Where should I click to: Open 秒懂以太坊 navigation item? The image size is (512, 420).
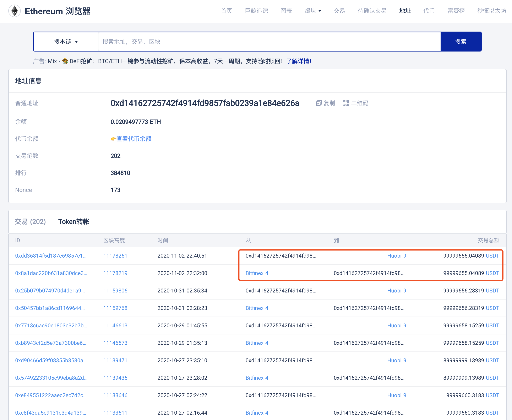(x=492, y=11)
